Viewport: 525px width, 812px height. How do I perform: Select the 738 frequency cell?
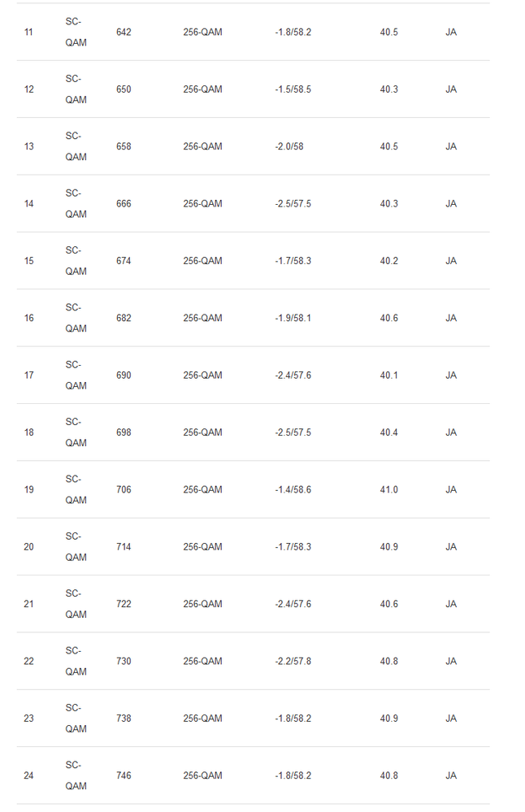point(124,719)
